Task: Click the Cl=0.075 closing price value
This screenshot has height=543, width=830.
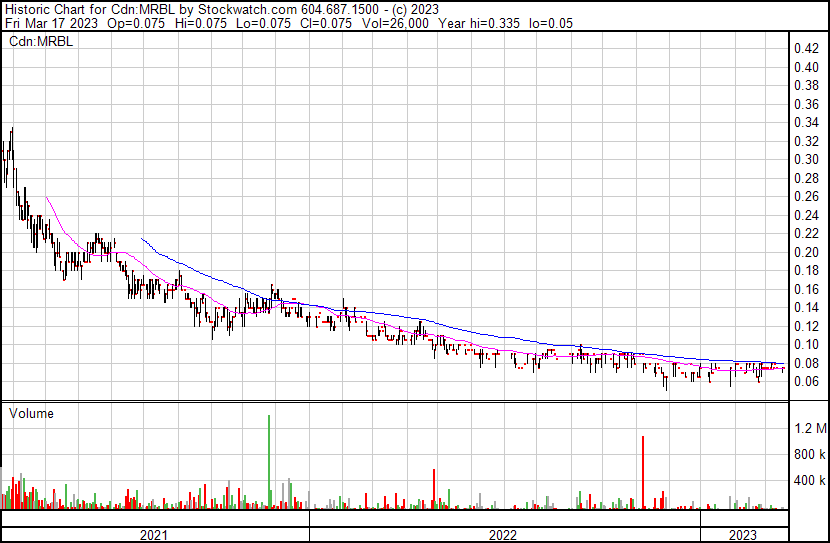Action: (276, 24)
